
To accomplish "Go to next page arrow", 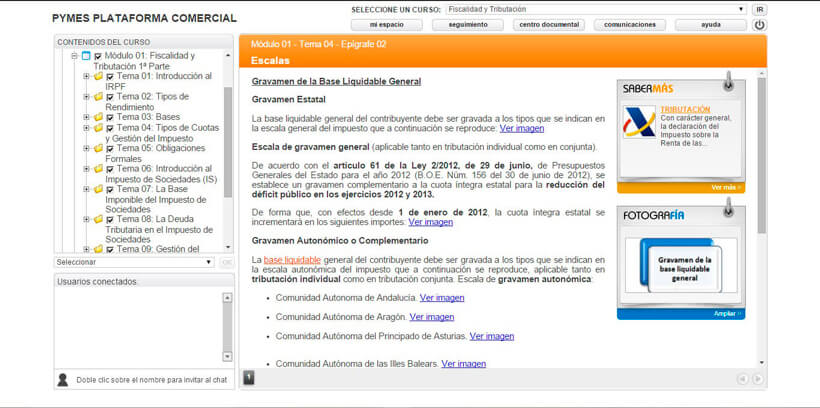I will (757, 379).
